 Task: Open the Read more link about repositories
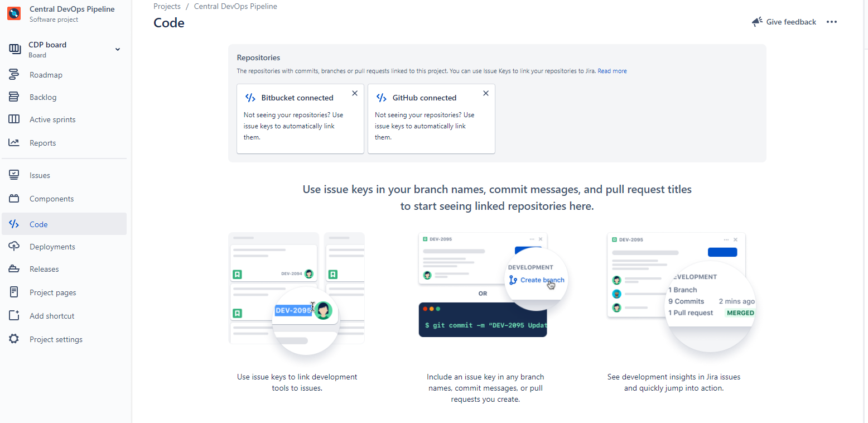click(612, 71)
